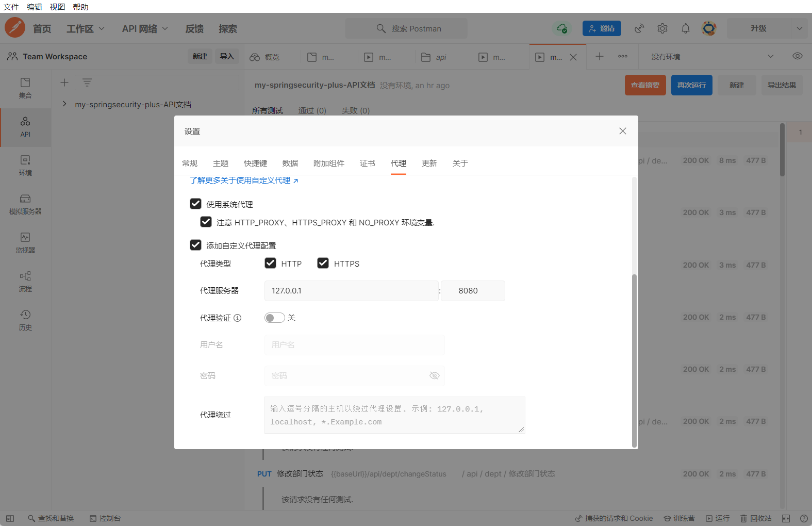
Task: Click the proxy server address field
Action: click(352, 291)
